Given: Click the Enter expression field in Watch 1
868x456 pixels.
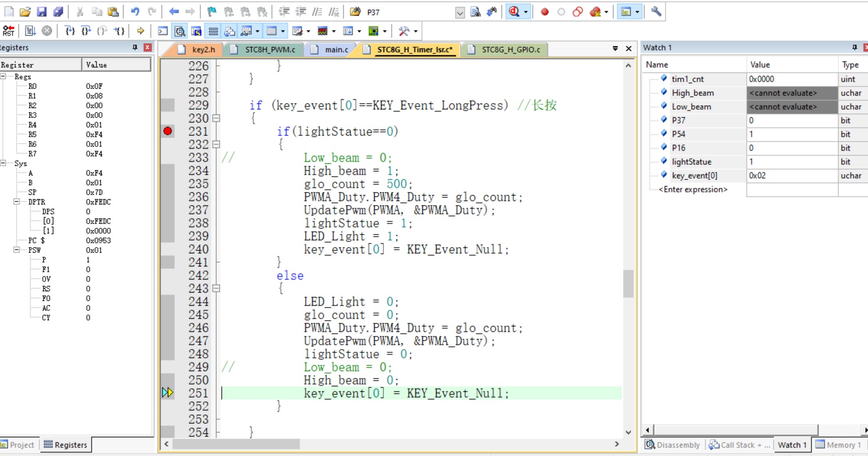Looking at the screenshot, I should (x=693, y=189).
